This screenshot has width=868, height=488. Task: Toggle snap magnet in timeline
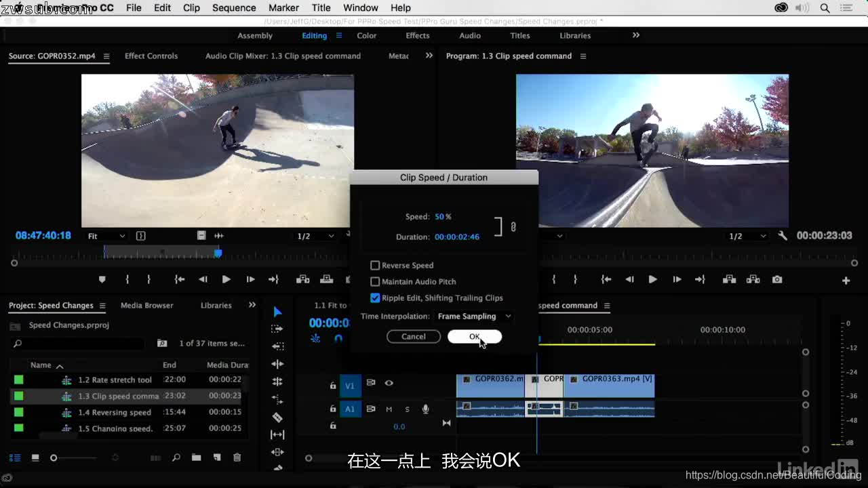click(x=338, y=338)
